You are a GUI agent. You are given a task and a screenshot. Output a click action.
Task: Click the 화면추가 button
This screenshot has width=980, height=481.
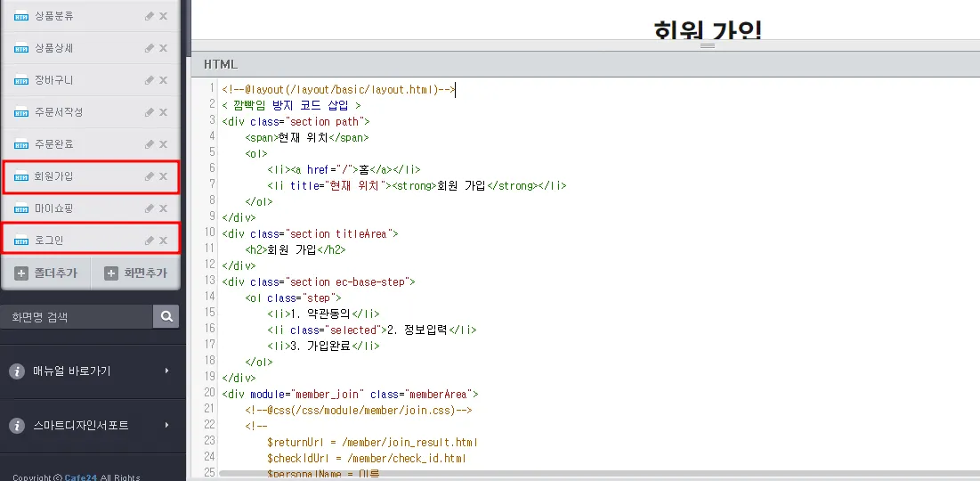135,273
